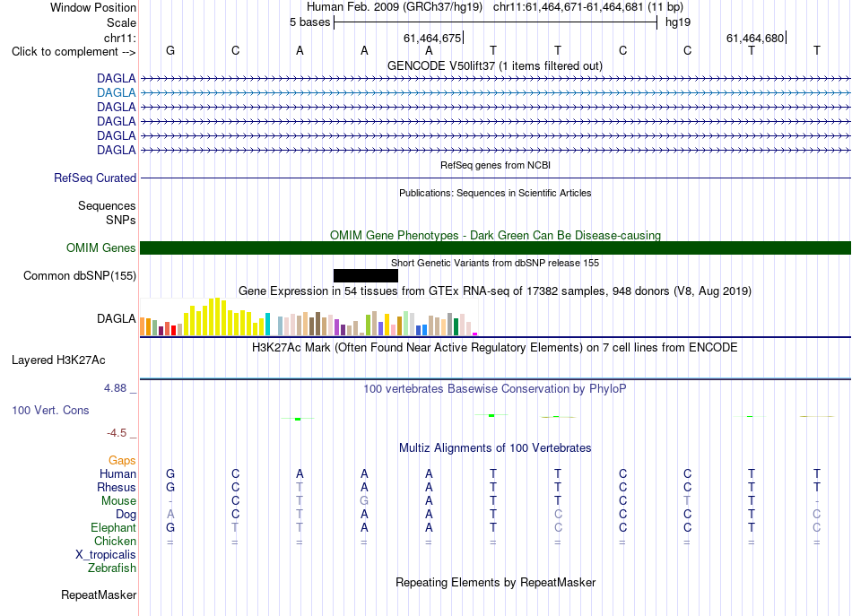Click the Sequences publications track label
Viewport: 852px width, 616px height.
coord(107,206)
